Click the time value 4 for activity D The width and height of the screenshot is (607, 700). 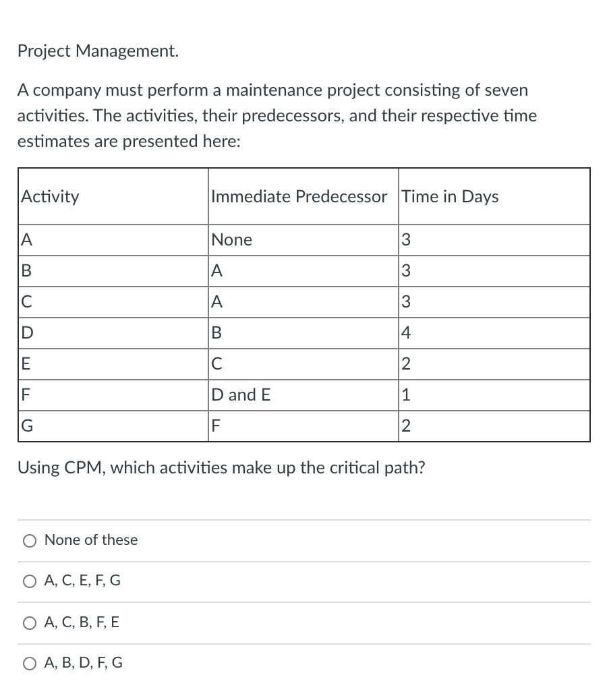(x=405, y=332)
